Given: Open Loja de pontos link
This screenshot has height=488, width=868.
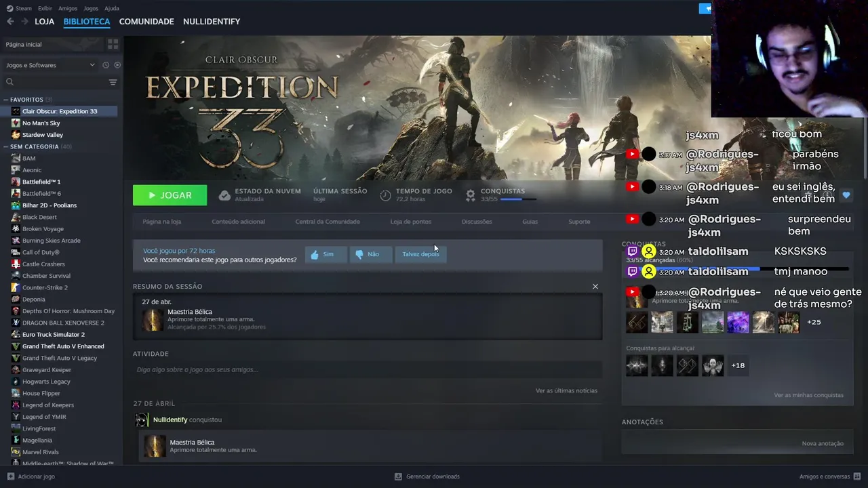Looking at the screenshot, I should tap(410, 222).
